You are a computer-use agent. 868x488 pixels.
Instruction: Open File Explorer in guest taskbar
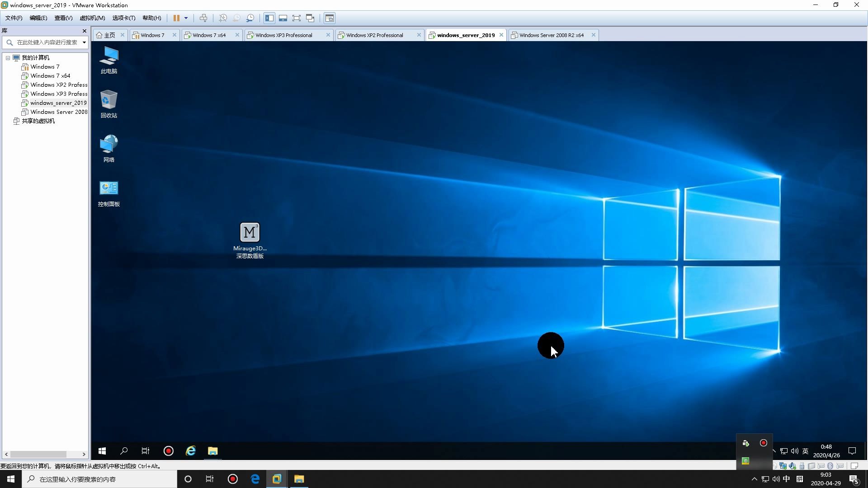pyautogui.click(x=213, y=451)
